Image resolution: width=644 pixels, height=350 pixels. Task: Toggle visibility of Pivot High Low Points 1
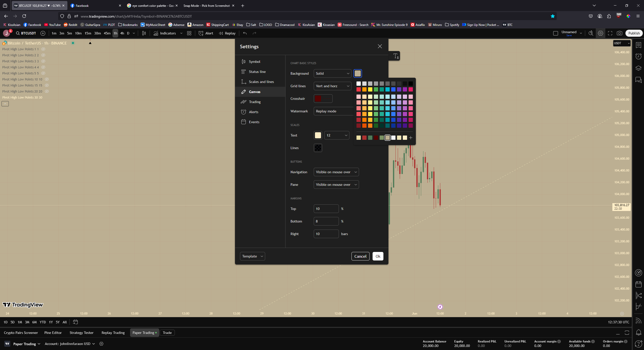(x=43, y=49)
